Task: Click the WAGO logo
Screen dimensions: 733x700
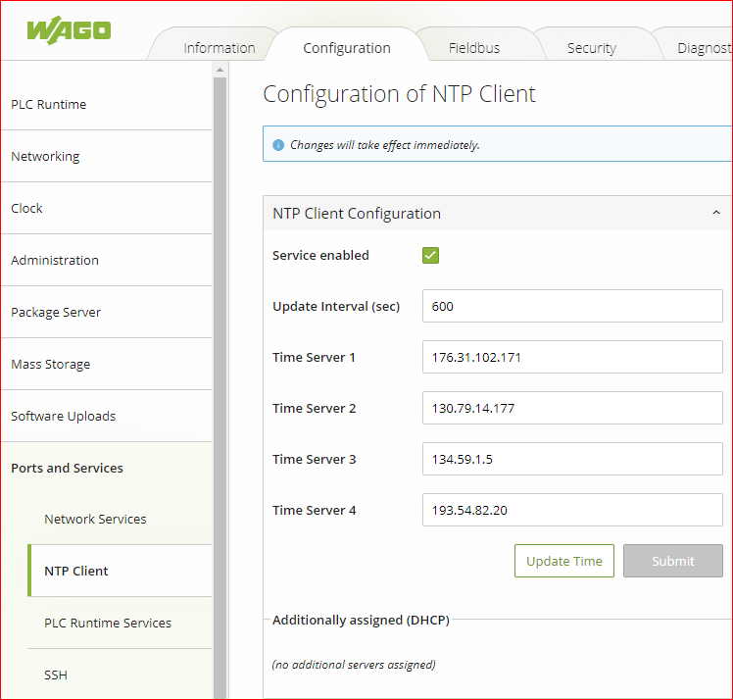Action: [69, 29]
